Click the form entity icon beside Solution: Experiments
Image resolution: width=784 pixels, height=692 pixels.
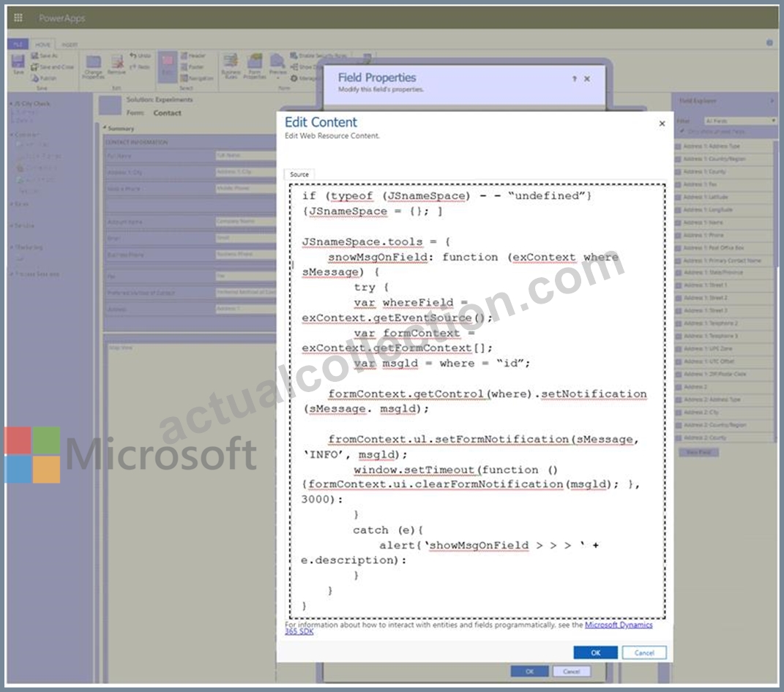click(110, 105)
